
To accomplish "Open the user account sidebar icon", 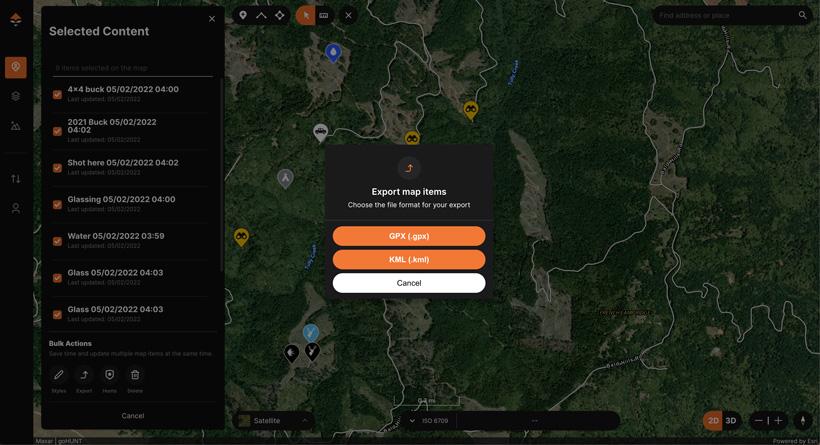I will [16, 209].
